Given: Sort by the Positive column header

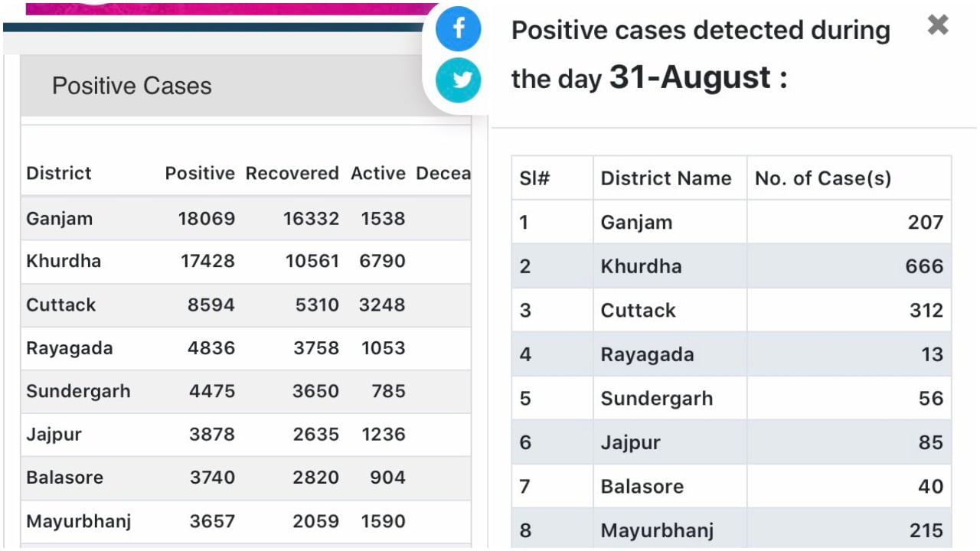Looking at the screenshot, I should 199,173.
